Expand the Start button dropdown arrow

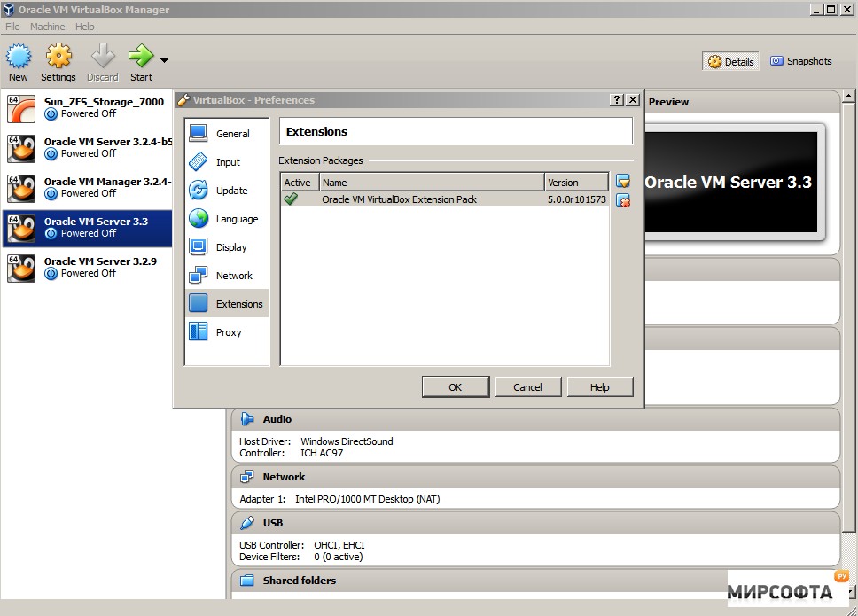[x=164, y=60]
